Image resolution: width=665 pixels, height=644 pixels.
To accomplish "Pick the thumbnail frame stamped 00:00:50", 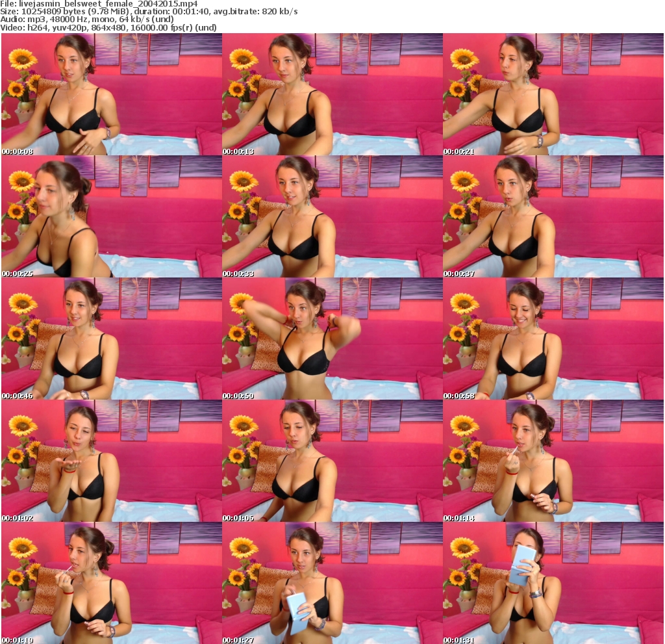I will tap(332, 339).
